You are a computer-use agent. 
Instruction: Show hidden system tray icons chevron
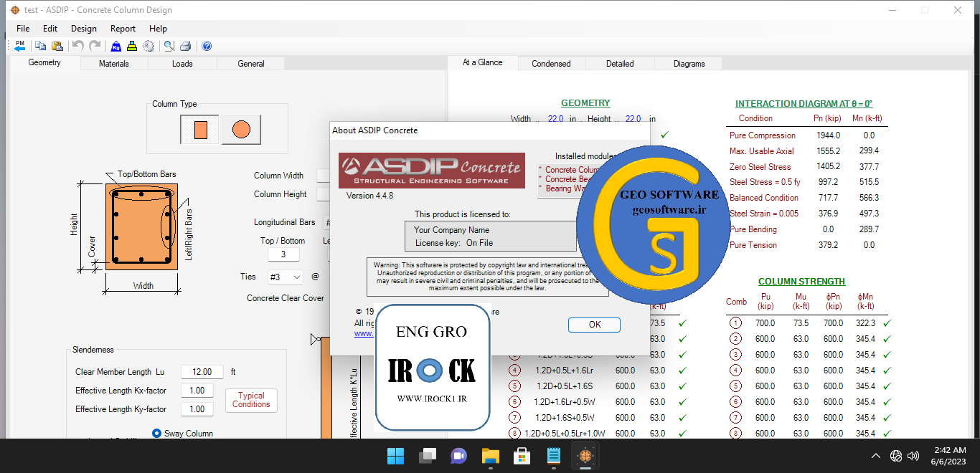coord(876,456)
